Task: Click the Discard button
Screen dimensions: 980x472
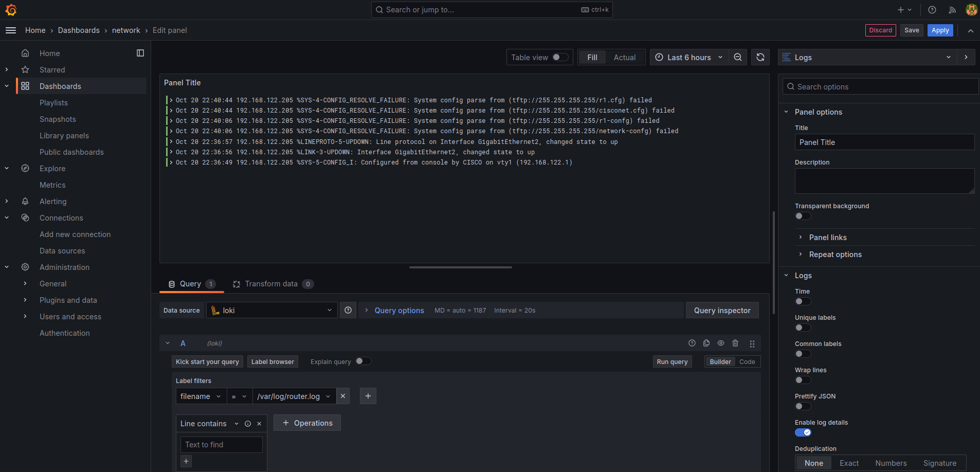Action: click(880, 30)
